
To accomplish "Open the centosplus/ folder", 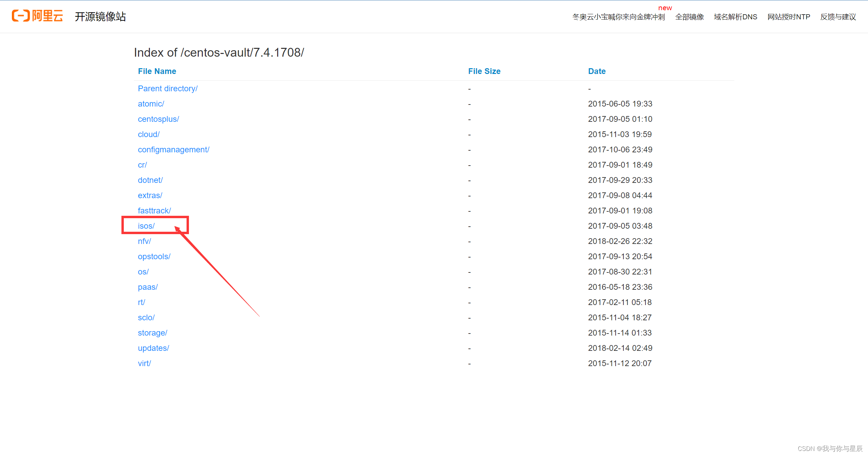I will click(x=158, y=119).
